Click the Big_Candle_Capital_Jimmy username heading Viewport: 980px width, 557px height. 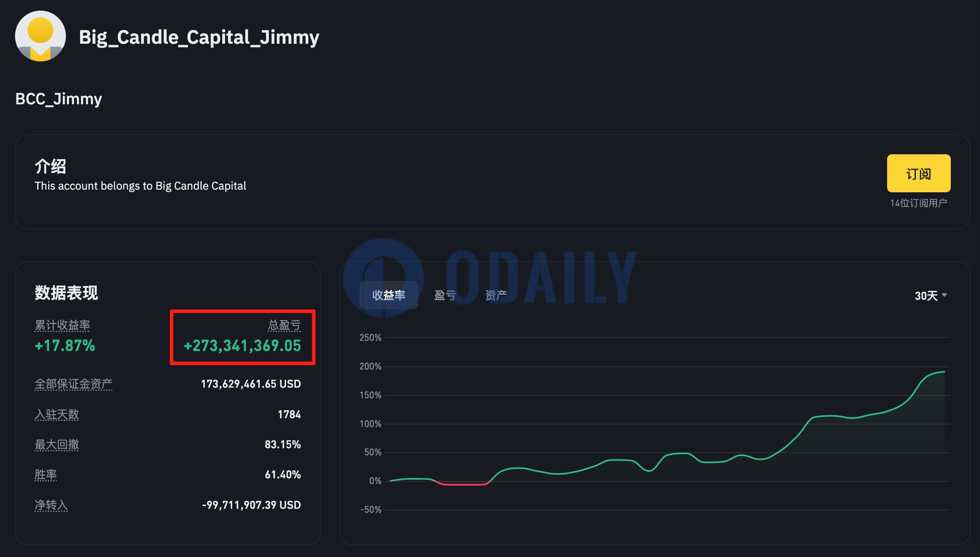[x=199, y=37]
